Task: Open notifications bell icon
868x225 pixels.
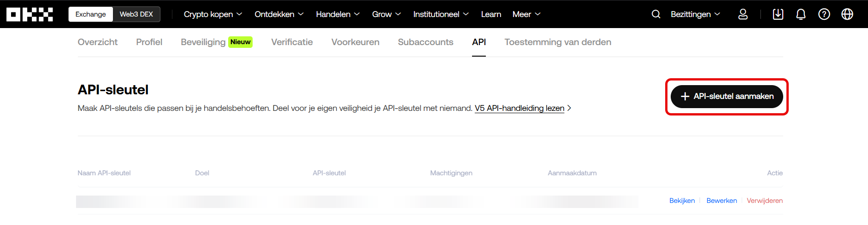Action: tap(801, 14)
